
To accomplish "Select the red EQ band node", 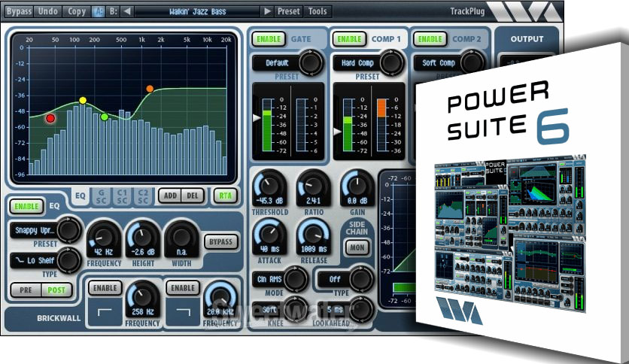I will (50, 118).
